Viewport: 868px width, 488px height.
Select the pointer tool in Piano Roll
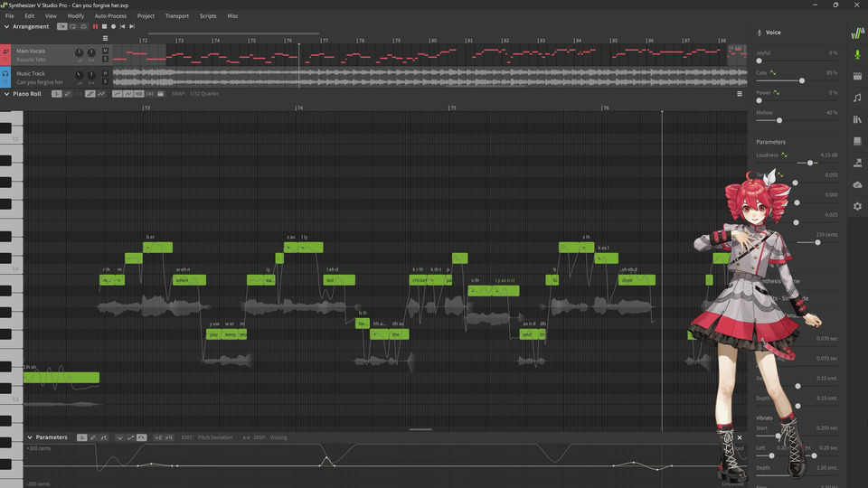pyautogui.click(x=56, y=94)
